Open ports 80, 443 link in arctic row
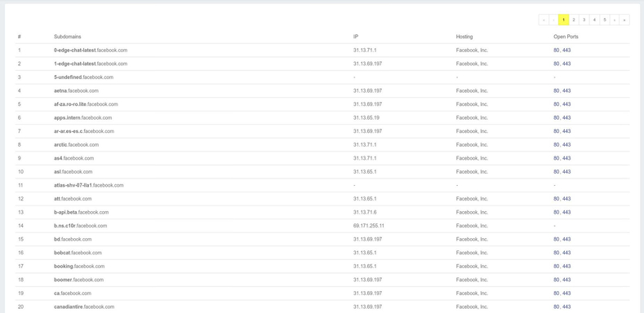The image size is (644, 313). click(x=562, y=145)
